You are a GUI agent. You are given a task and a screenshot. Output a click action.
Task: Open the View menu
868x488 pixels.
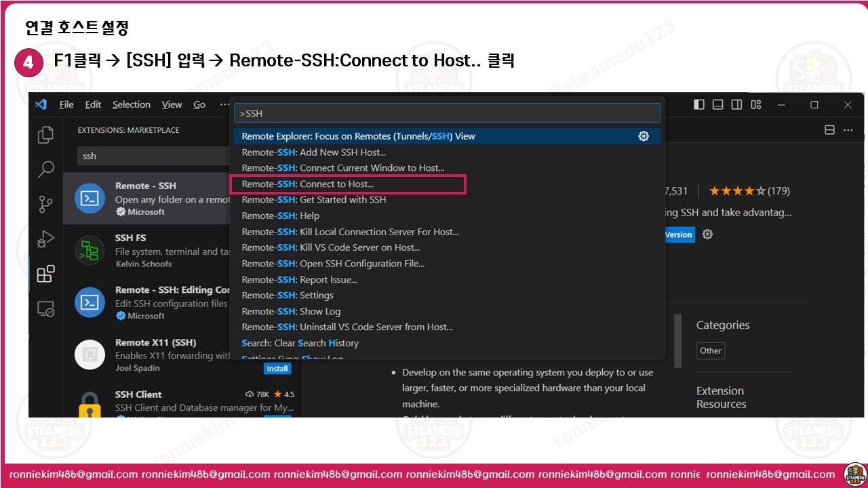[172, 104]
